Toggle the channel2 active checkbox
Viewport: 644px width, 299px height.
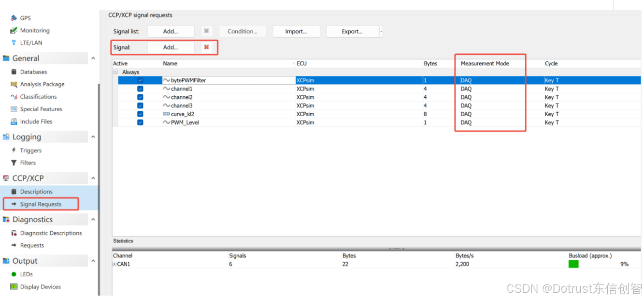coord(140,97)
